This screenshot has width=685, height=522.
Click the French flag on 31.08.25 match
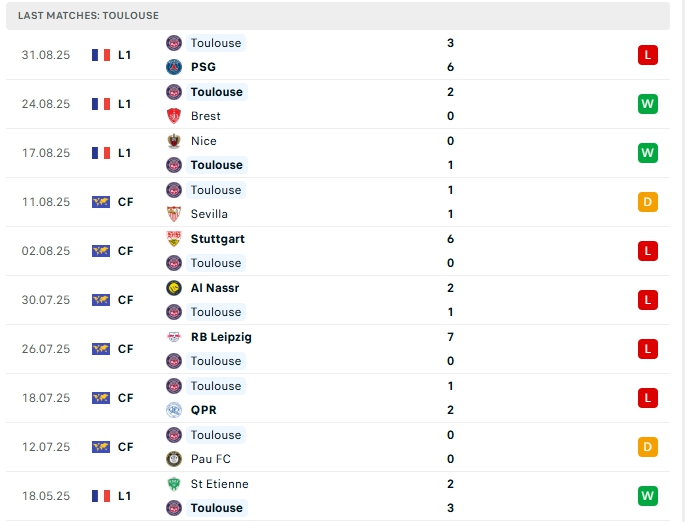point(101,55)
